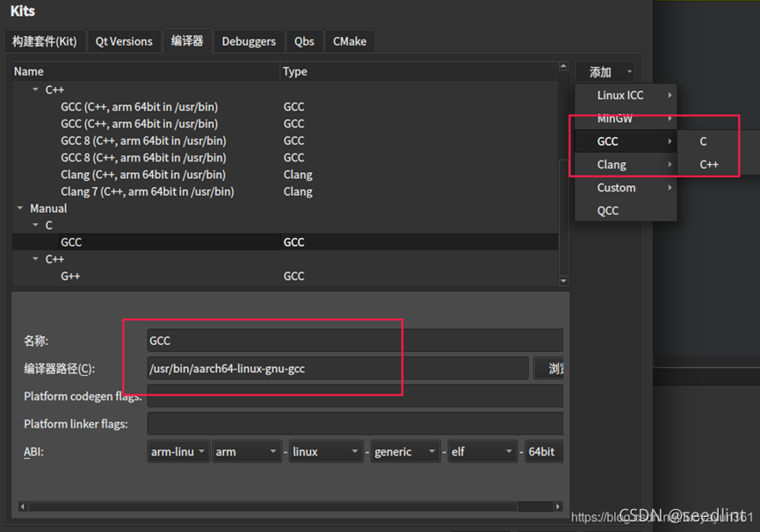
Task: Select GCC in the add menu
Action: point(626,141)
